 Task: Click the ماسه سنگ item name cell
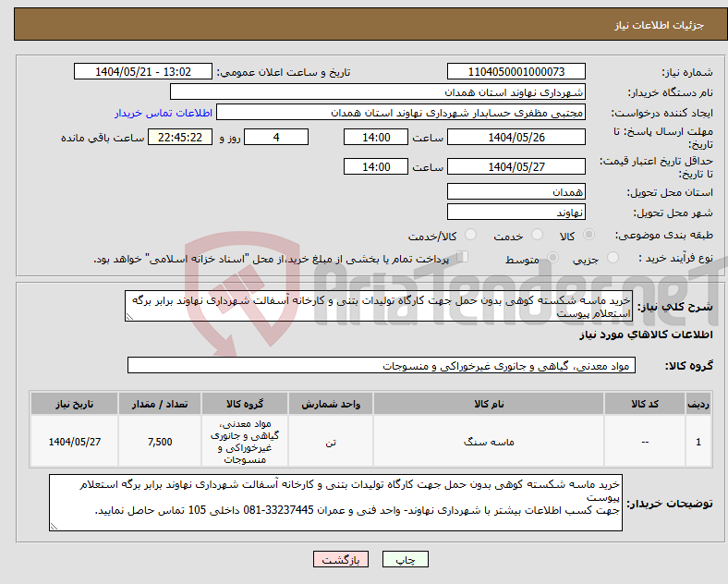tap(489, 442)
